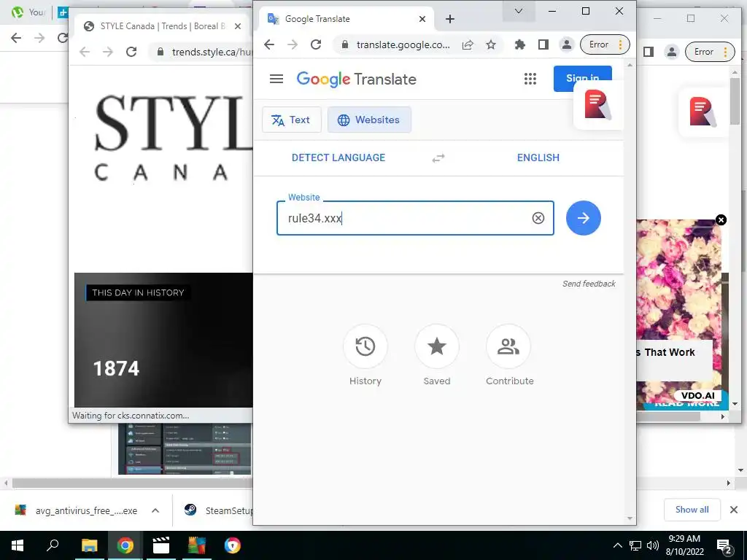Click Show all downloads
Viewport: 747px width, 560px height.
692,510
